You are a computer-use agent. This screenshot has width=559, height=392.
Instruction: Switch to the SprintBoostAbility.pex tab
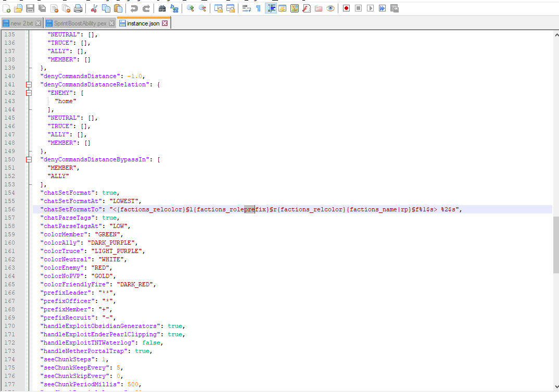[x=80, y=23]
